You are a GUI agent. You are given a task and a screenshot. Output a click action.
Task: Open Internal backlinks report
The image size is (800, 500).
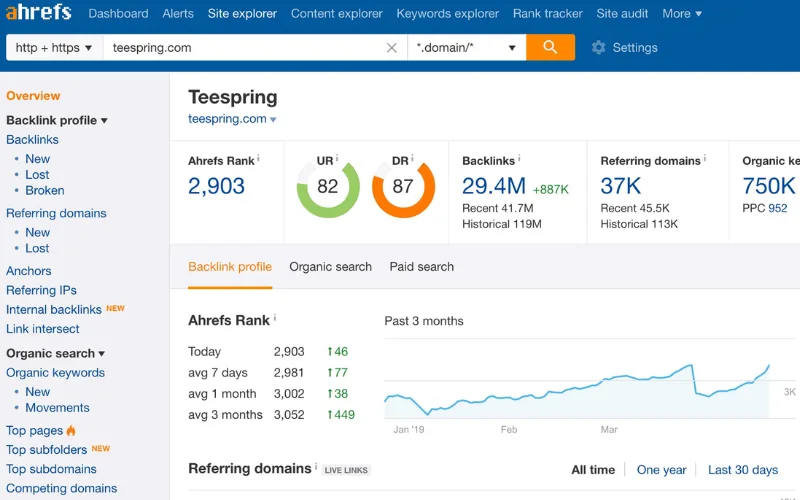click(x=54, y=310)
